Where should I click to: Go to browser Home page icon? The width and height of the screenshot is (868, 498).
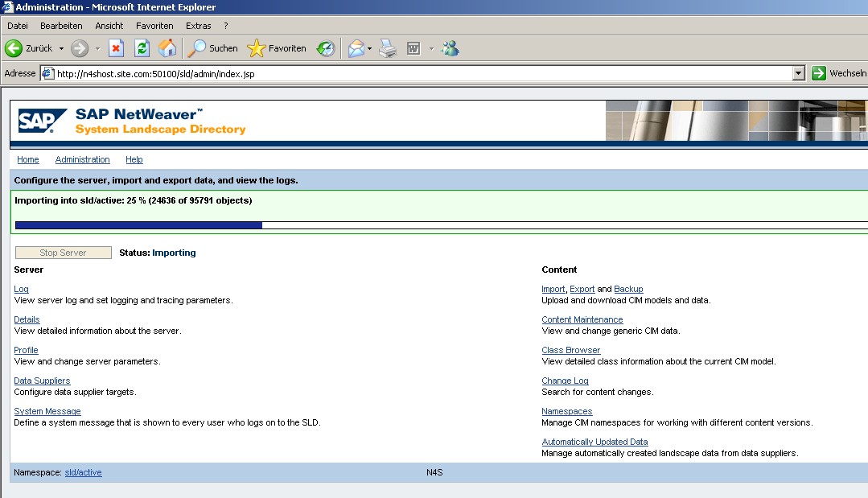click(167, 48)
